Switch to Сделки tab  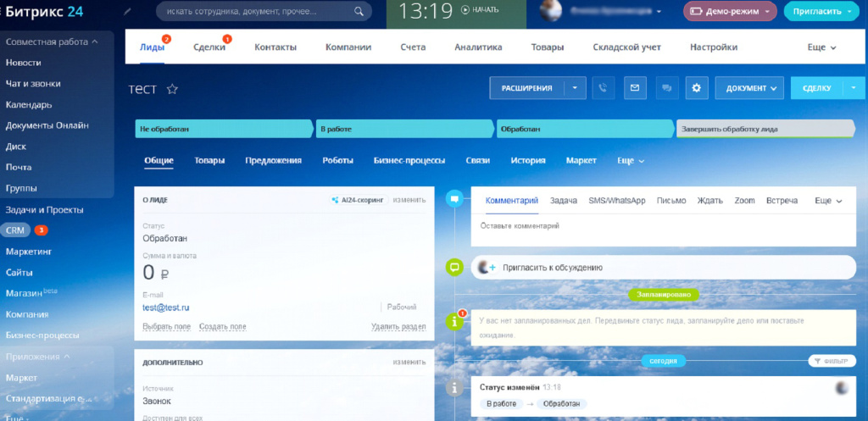pos(209,47)
